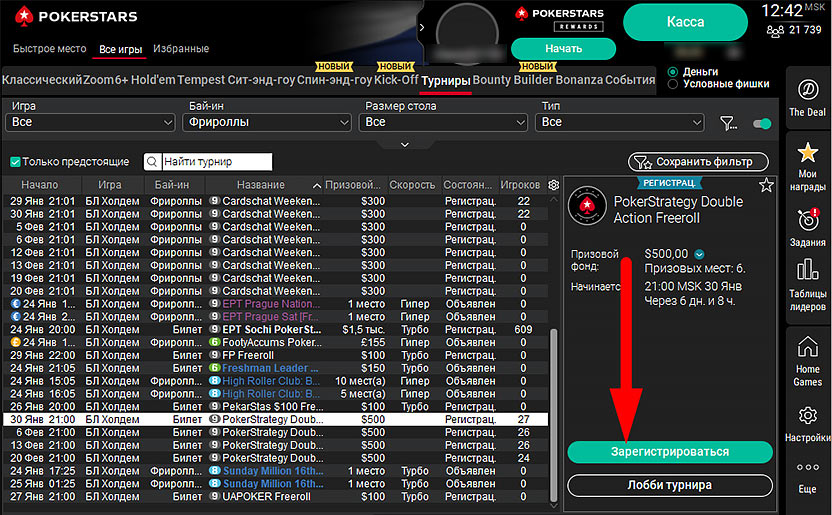832x515 pixels.
Task: Select UAPOKER Freeroll row
Action: pos(276,497)
